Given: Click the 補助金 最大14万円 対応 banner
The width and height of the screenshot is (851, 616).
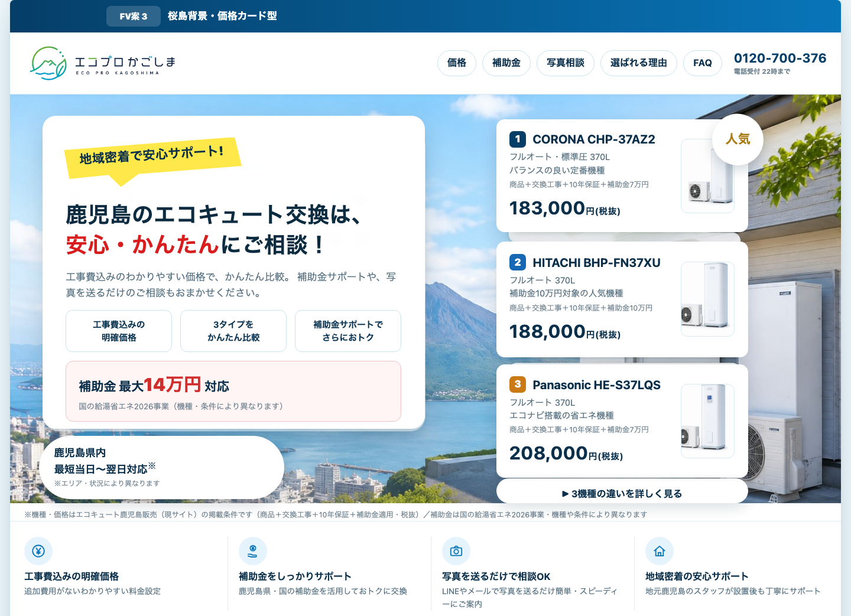Looking at the screenshot, I should tap(233, 392).
